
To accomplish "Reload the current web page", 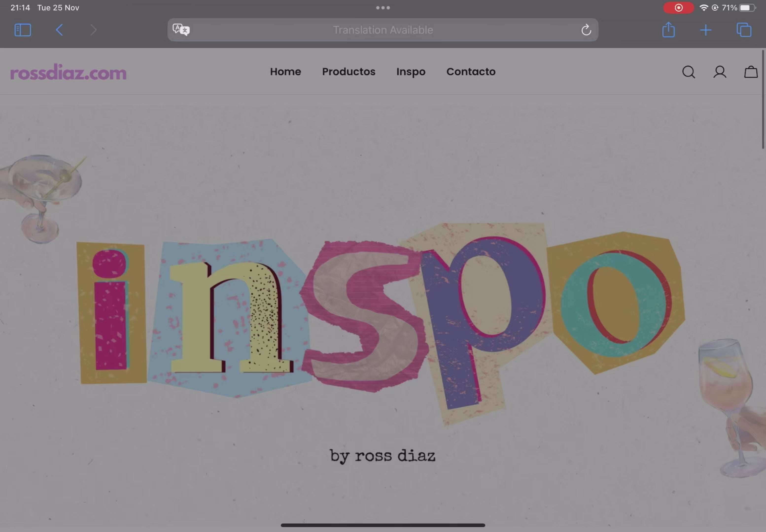I will pyautogui.click(x=586, y=30).
